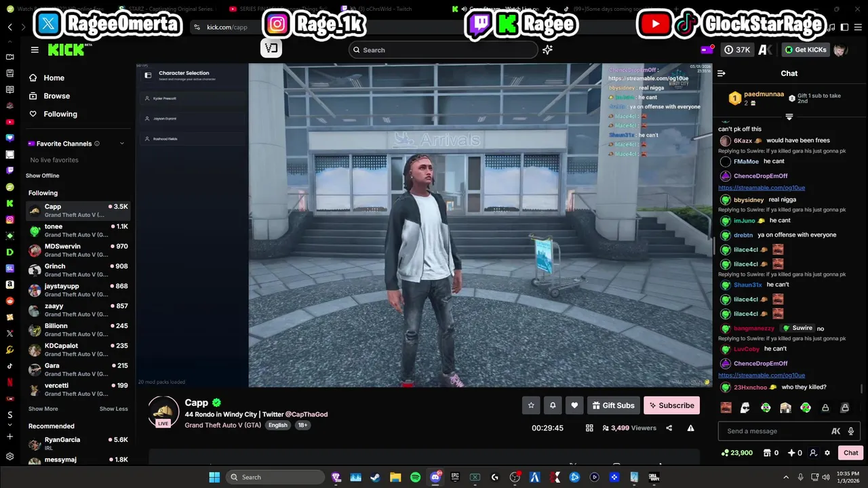868x488 pixels.
Task: Add stream to favorites with star icon
Action: 531,405
